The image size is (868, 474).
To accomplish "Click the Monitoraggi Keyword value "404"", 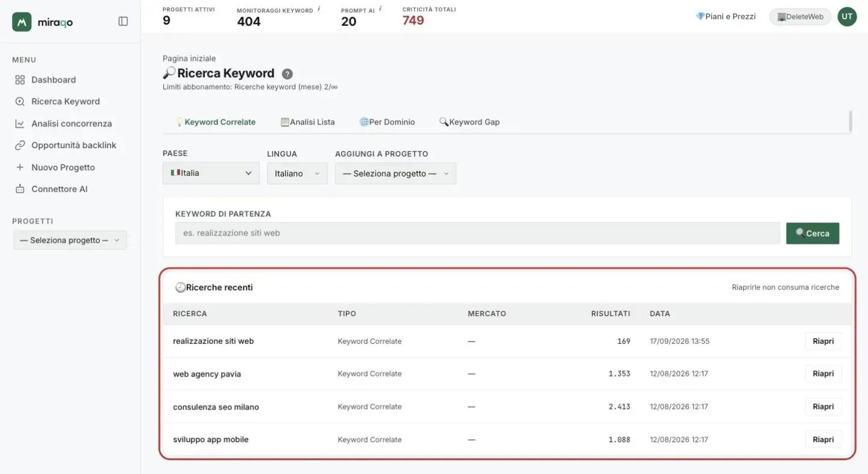I will 248,22.
